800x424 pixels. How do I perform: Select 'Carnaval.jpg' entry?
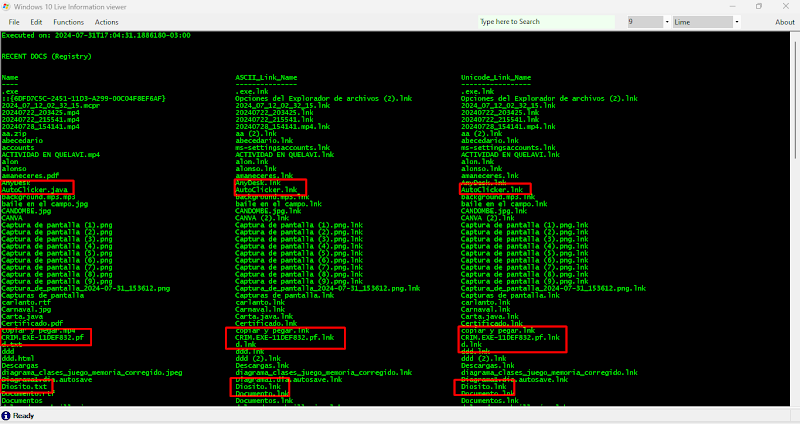click(26, 309)
